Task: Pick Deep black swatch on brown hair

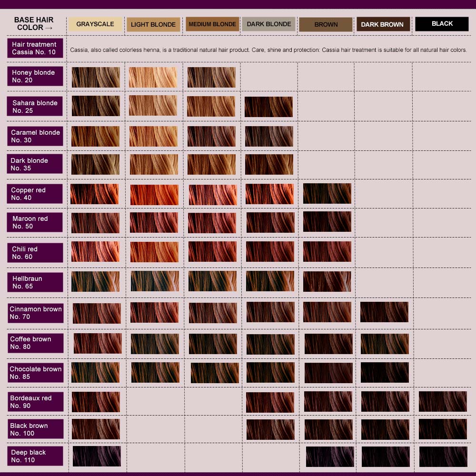Action: point(330,456)
